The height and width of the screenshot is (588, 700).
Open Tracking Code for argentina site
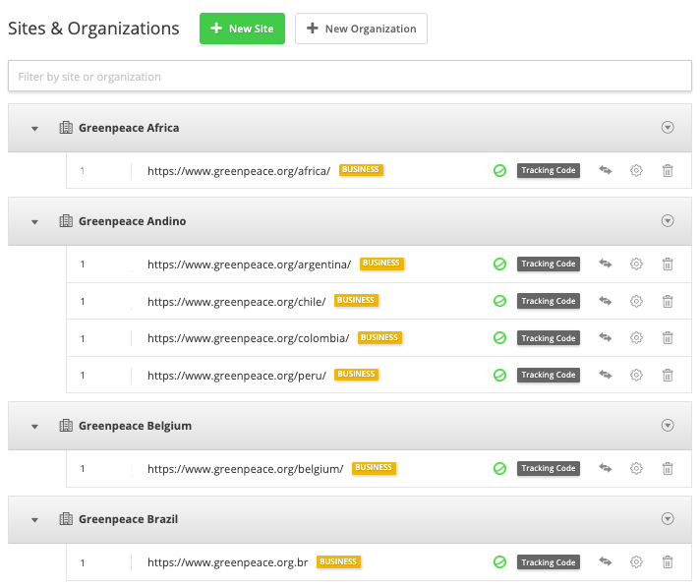[x=549, y=264]
